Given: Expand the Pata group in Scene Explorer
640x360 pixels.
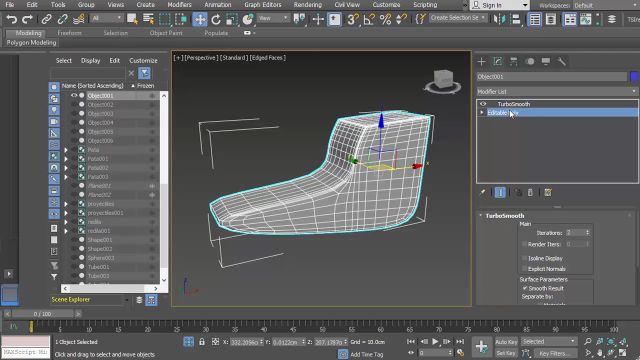Looking at the screenshot, I should 66,150.
